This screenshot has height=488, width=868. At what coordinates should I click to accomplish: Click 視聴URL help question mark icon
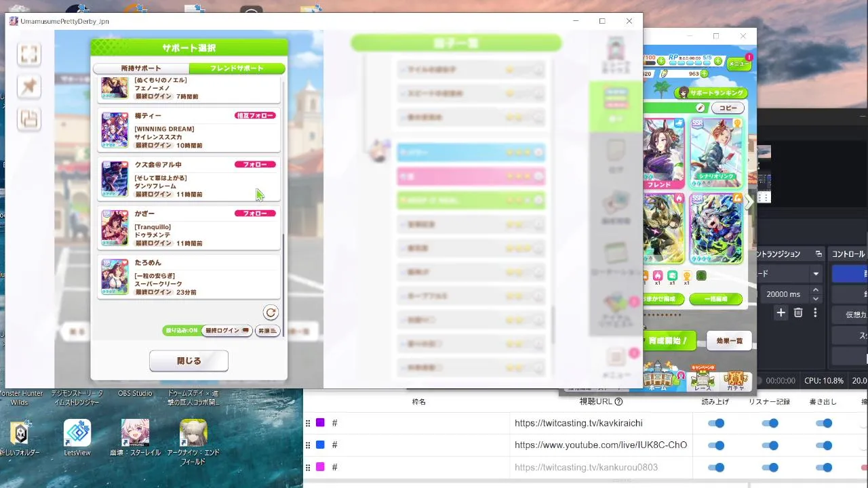click(x=618, y=402)
